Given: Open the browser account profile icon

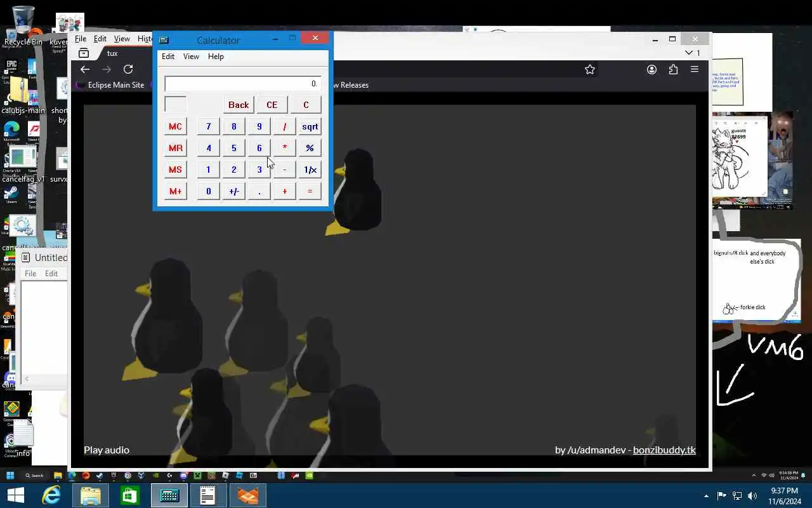Looking at the screenshot, I should [652, 69].
